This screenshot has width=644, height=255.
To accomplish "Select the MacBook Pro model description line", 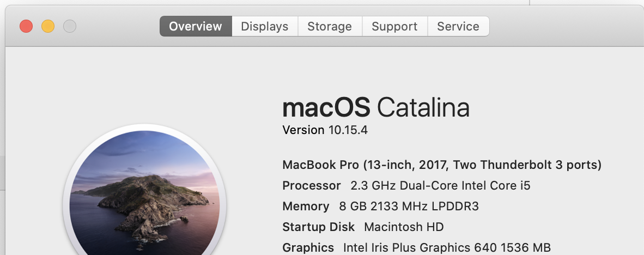I will tap(442, 165).
